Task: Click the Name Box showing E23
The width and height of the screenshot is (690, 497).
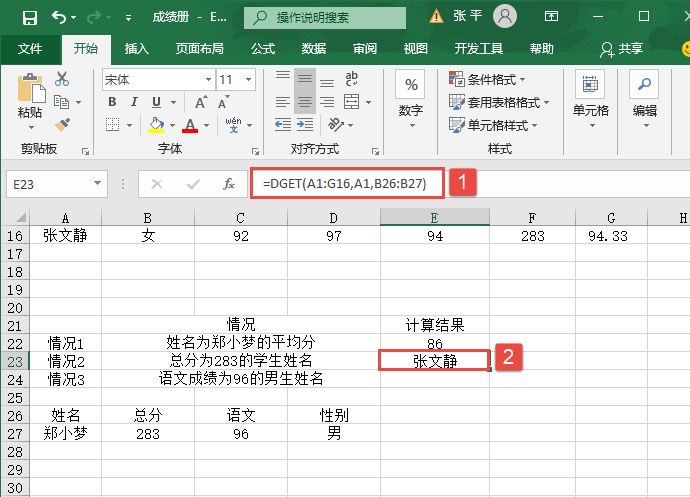Action: (57, 184)
